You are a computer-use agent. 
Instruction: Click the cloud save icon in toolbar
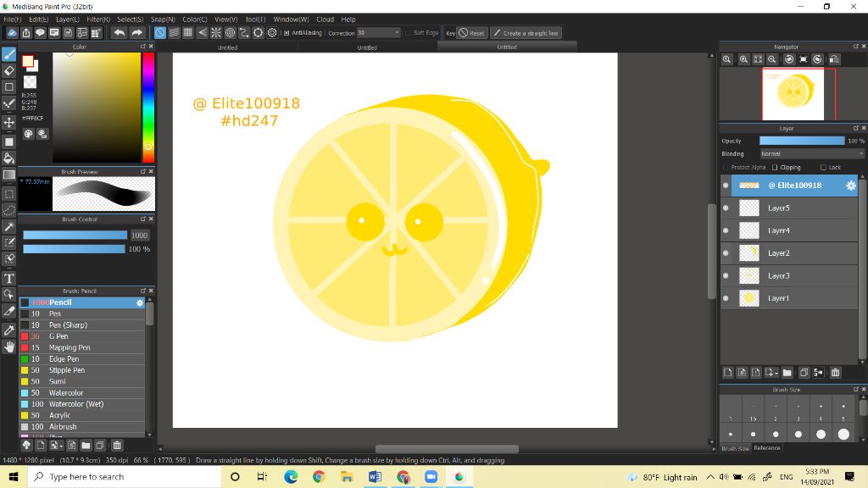click(12, 33)
